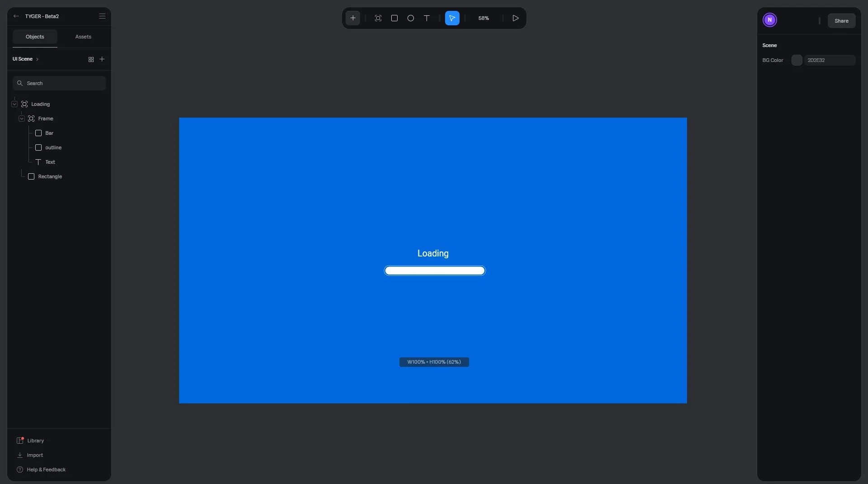Click the Share button

click(841, 21)
